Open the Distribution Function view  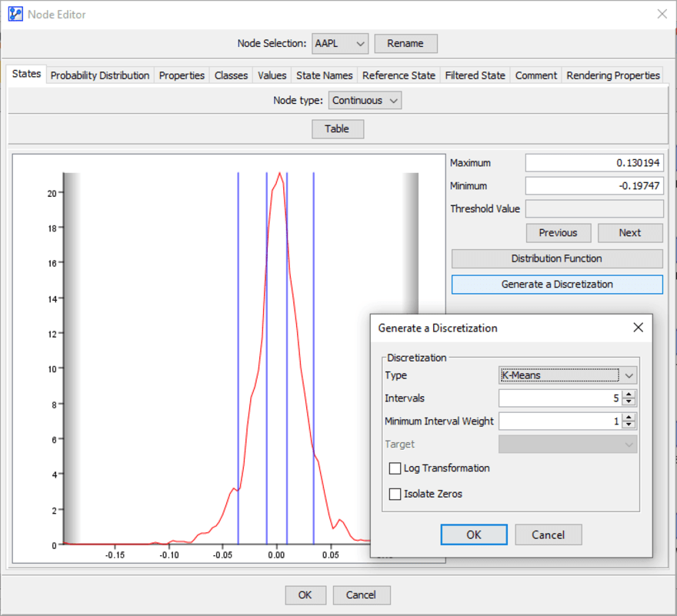pyautogui.click(x=556, y=258)
